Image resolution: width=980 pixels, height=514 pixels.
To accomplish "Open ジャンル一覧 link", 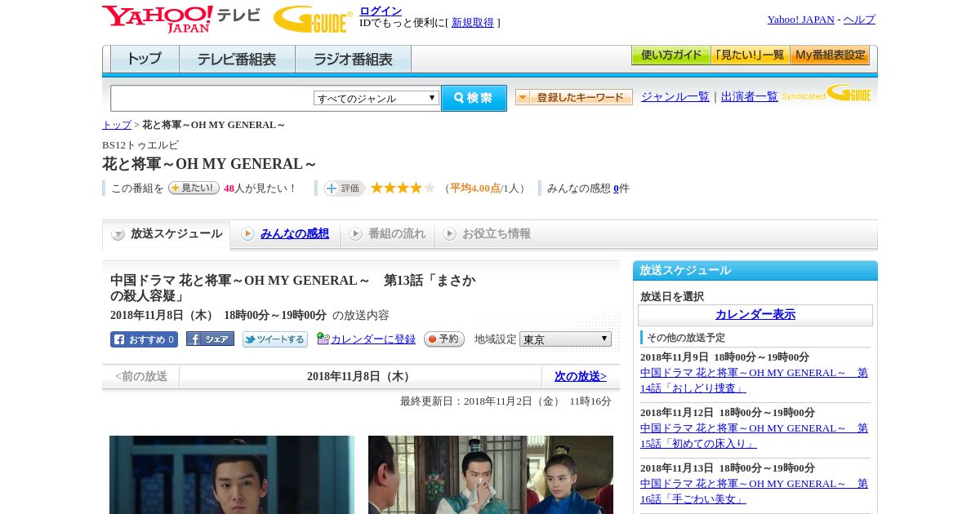I will 675,96.
